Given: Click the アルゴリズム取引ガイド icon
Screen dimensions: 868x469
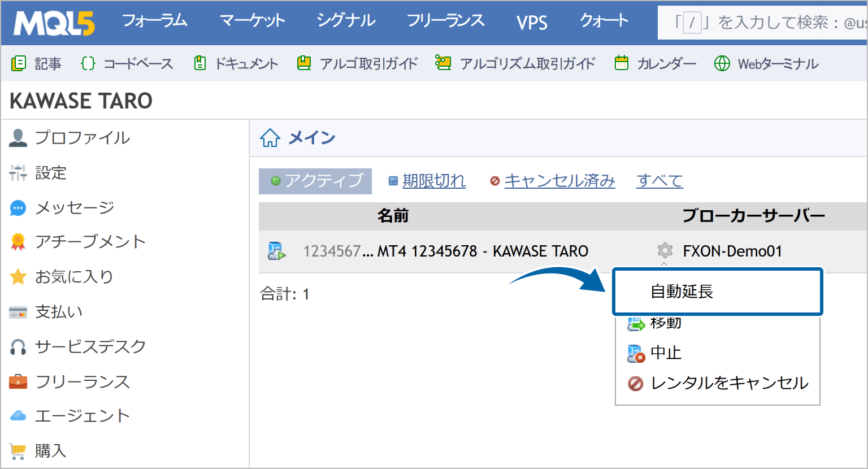Looking at the screenshot, I should point(443,63).
